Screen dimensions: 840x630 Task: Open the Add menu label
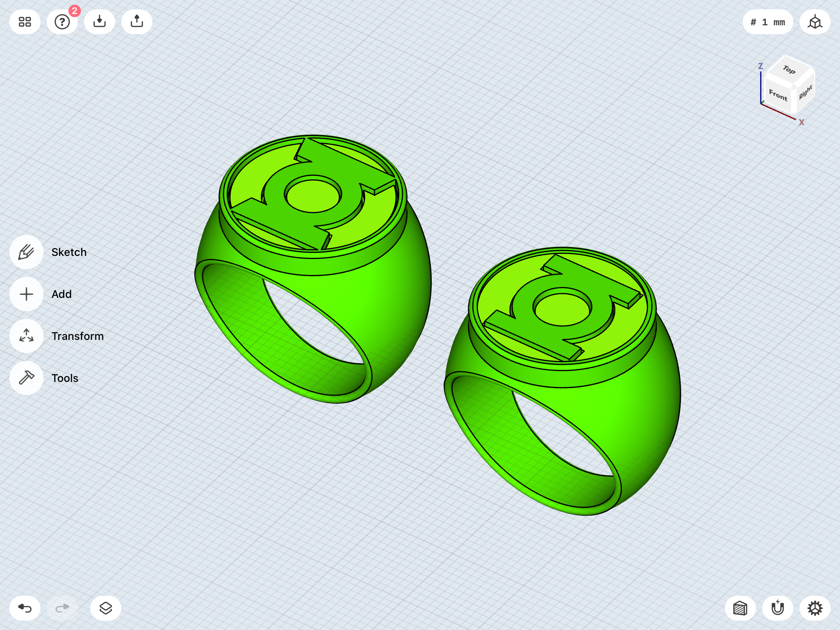click(61, 294)
